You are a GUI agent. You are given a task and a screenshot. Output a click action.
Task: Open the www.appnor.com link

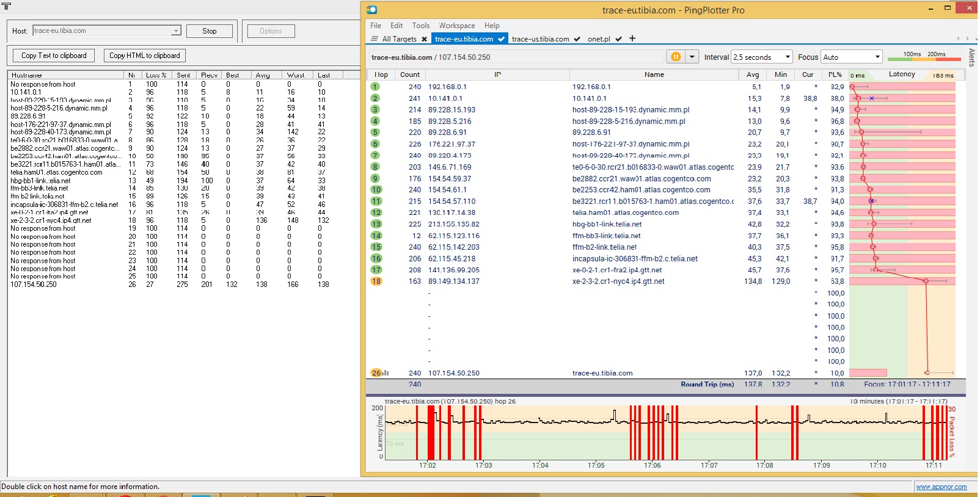pos(942,487)
